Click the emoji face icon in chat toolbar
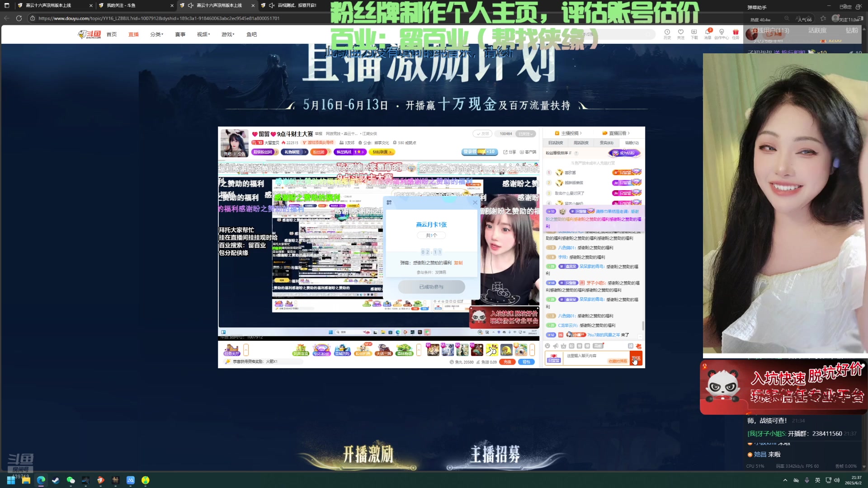Screen dimensions: 868x488 tap(547, 346)
